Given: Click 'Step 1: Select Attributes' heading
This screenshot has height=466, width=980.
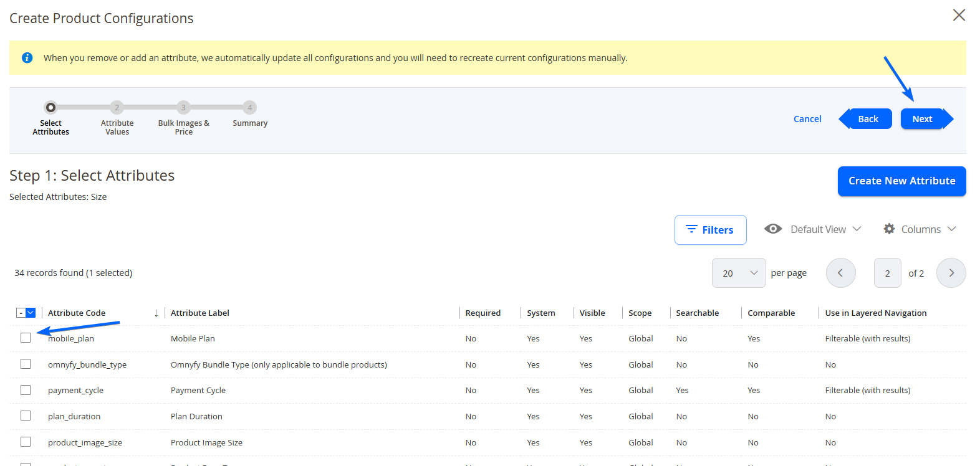Looking at the screenshot, I should [92, 176].
